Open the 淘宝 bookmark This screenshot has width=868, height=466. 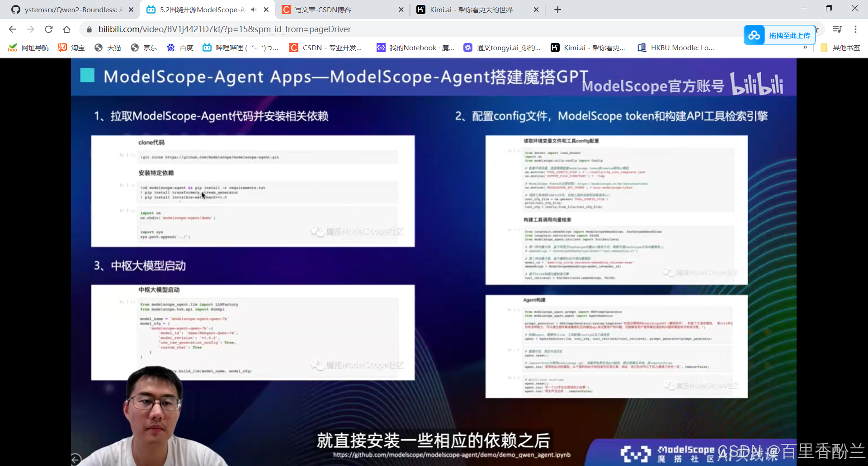[x=71, y=48]
